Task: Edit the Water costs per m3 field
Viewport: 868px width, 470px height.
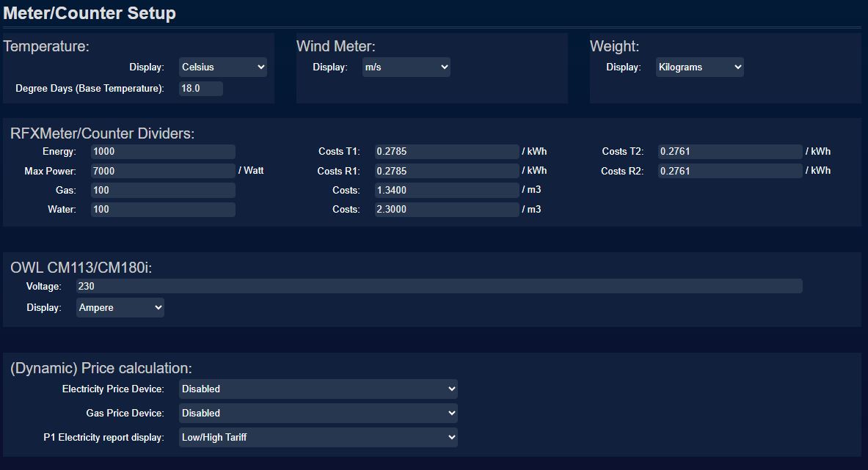Action: [x=446, y=209]
